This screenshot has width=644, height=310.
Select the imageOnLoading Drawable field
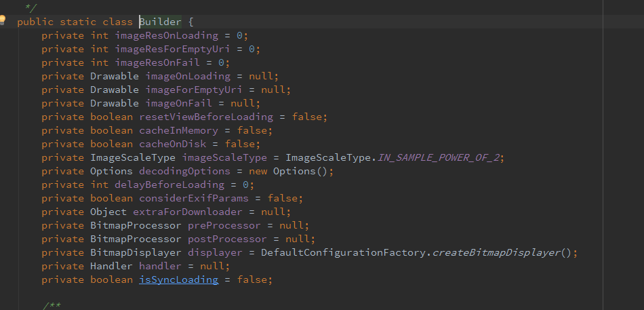[188, 76]
